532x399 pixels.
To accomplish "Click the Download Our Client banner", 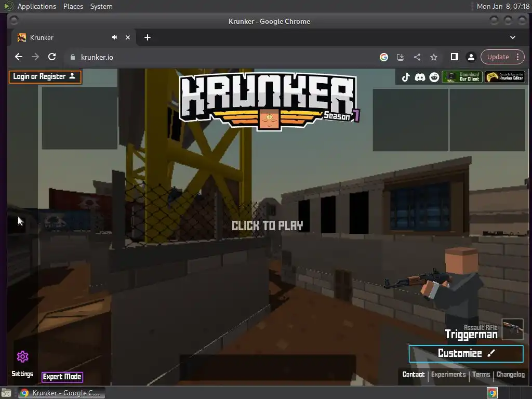I will click(462, 77).
